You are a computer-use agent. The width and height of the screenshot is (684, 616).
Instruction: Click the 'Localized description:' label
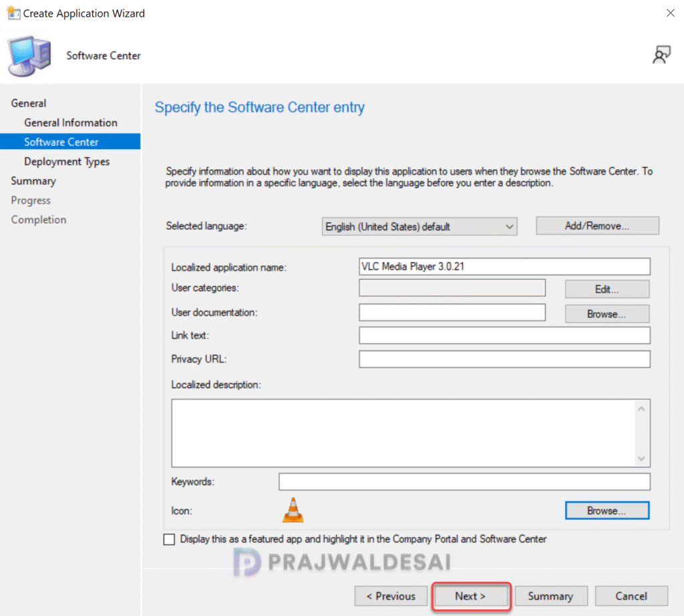point(216,384)
